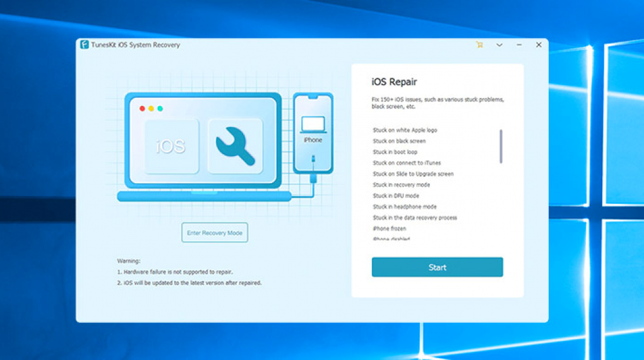
Task: Select "Stuck in DFU mode" entry
Action: [396, 196]
